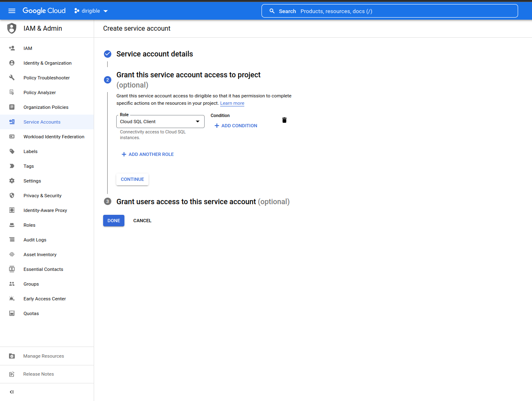Screen dimensions: 532x401
Task: Open the hamburger navigation menu
Action: [12, 11]
